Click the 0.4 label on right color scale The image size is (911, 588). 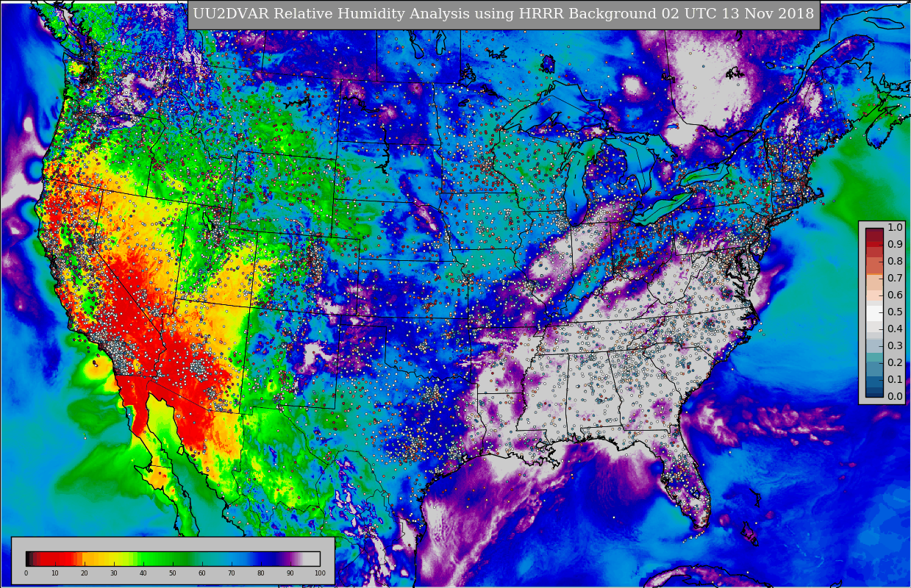[895, 329]
